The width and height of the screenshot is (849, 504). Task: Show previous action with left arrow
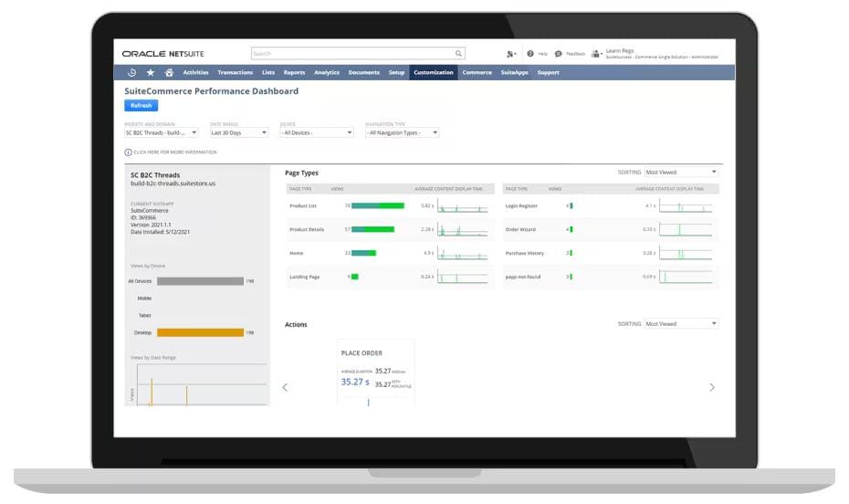point(285,387)
